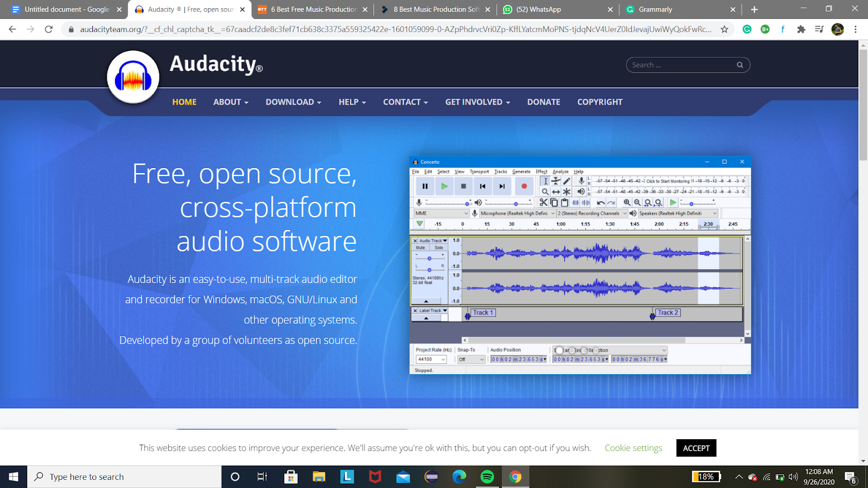
Task: Click the small green Play-at-Speed button
Action: 673,202
